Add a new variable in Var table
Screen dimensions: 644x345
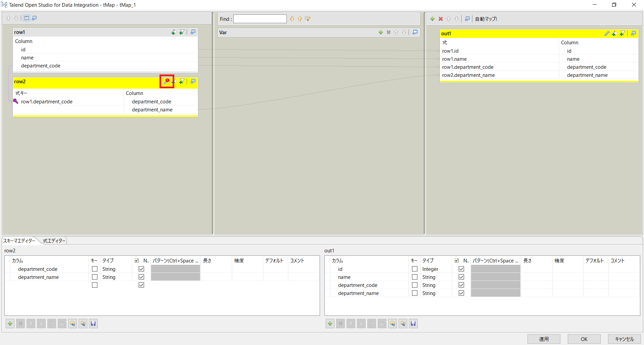click(x=381, y=32)
